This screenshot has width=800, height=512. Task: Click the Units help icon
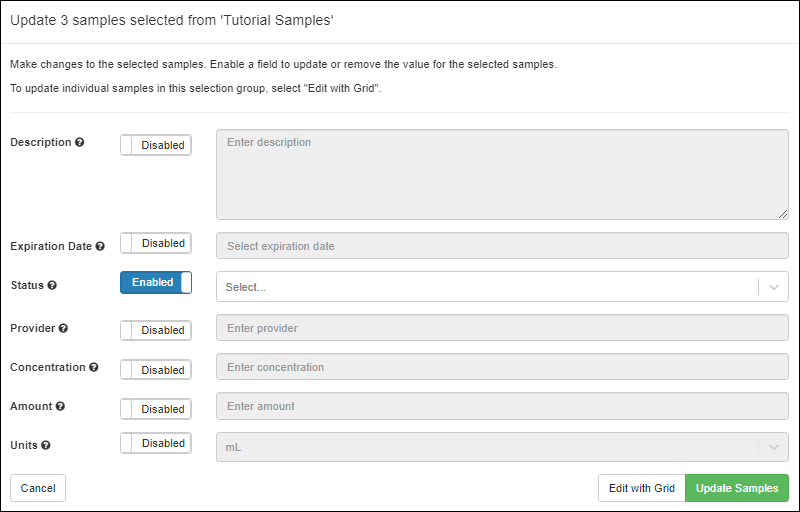(x=46, y=445)
